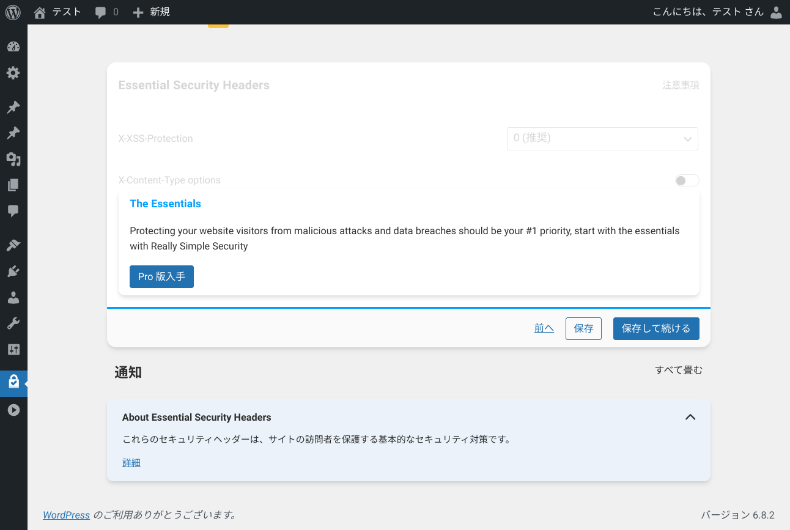Click the 保存 button
The width and height of the screenshot is (790, 530).
[x=583, y=328]
